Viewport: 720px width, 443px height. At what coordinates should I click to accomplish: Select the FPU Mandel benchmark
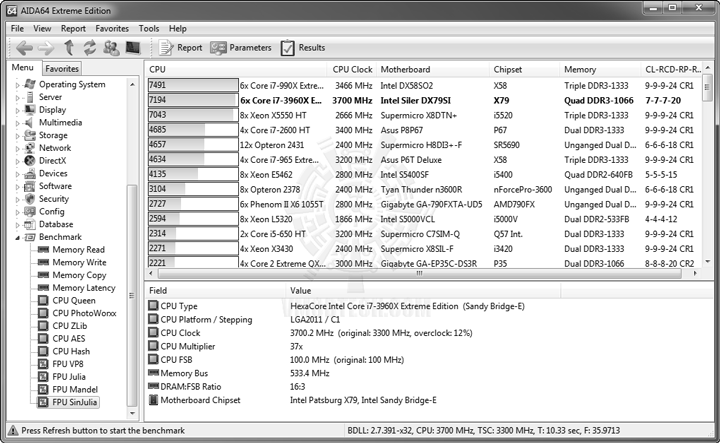pyautogui.click(x=75, y=390)
